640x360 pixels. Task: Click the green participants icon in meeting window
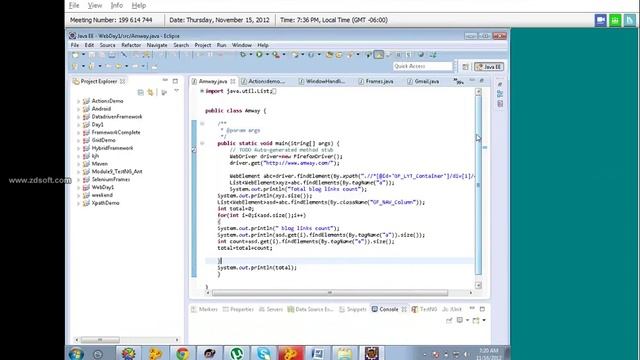pos(615,20)
